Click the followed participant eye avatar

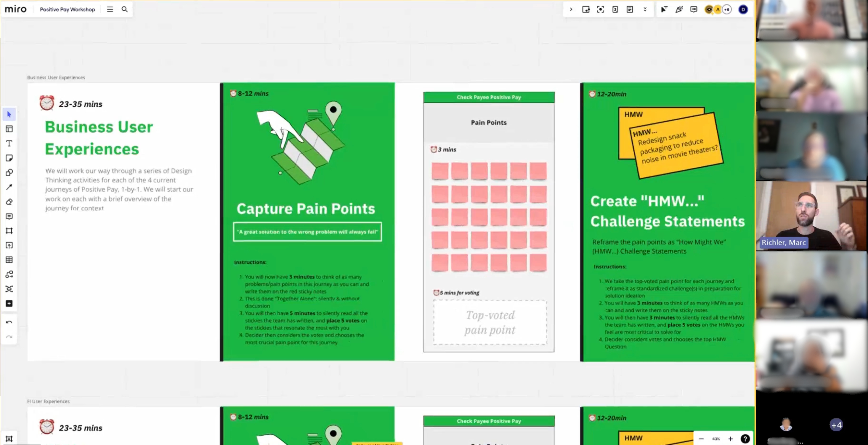[x=709, y=9]
